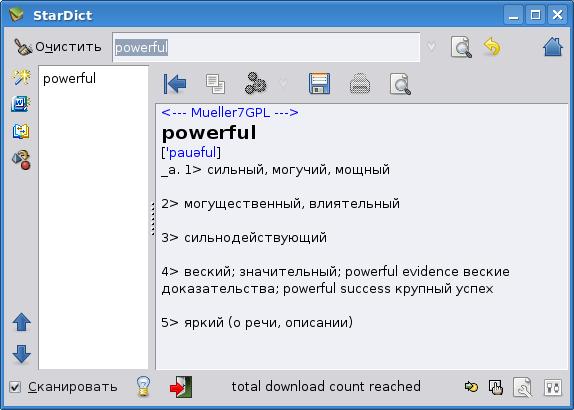Open the search word history dropdown
Image resolution: width=574 pixels, height=410 pixels.
[431, 47]
